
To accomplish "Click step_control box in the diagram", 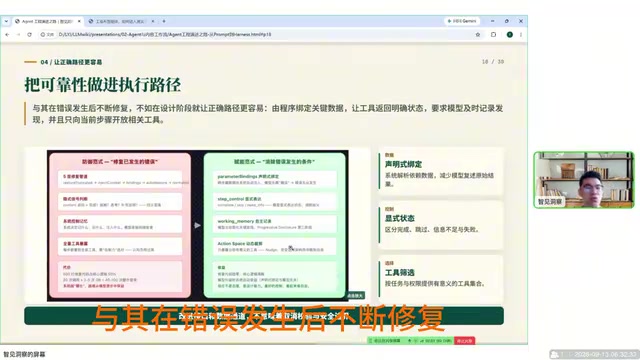I will (275, 202).
